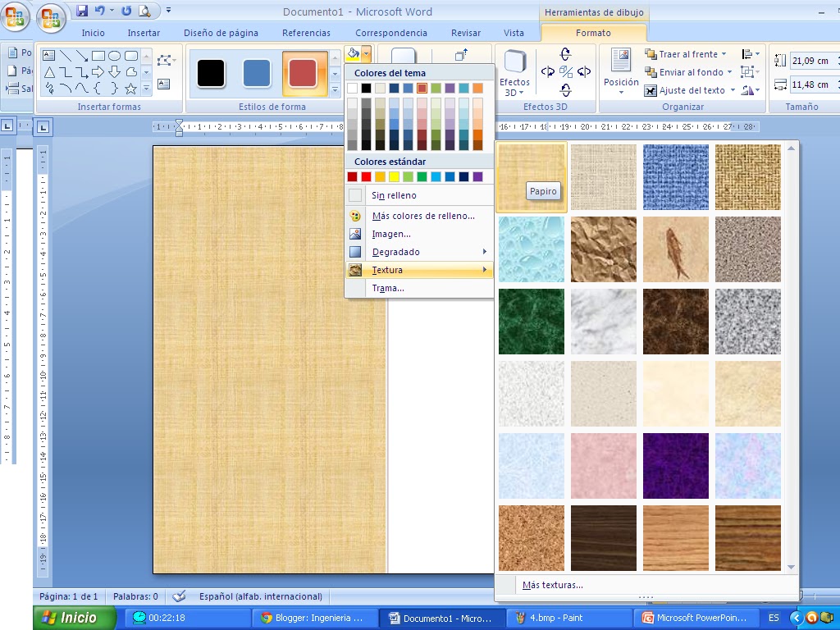Click the shape width field 11,48 cm
Screen dimensions: 840x630
tap(815, 84)
